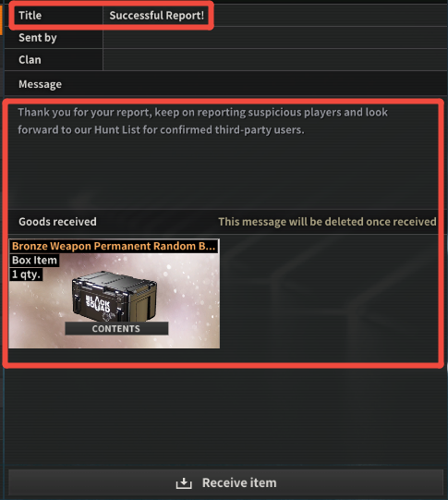The image size is (448, 500).
Task: Click the 1 qty. quantity label
Action: [27, 274]
